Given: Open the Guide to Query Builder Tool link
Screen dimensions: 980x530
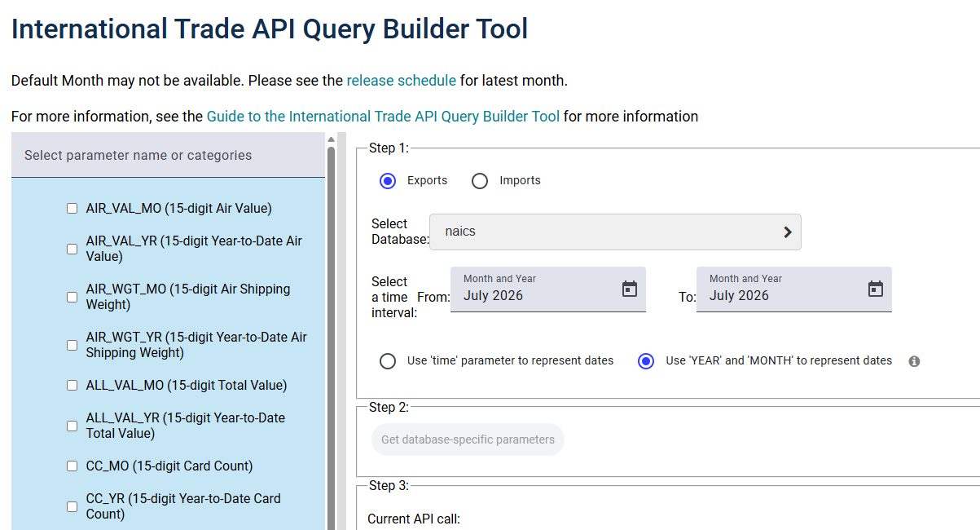Looking at the screenshot, I should click(383, 117).
